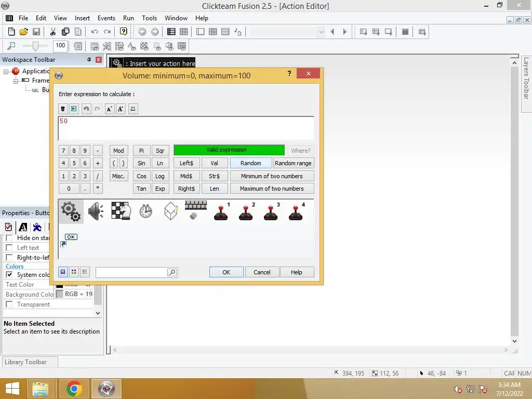
Task: Open Chrome from the Windows taskbar
Action: 74,389
